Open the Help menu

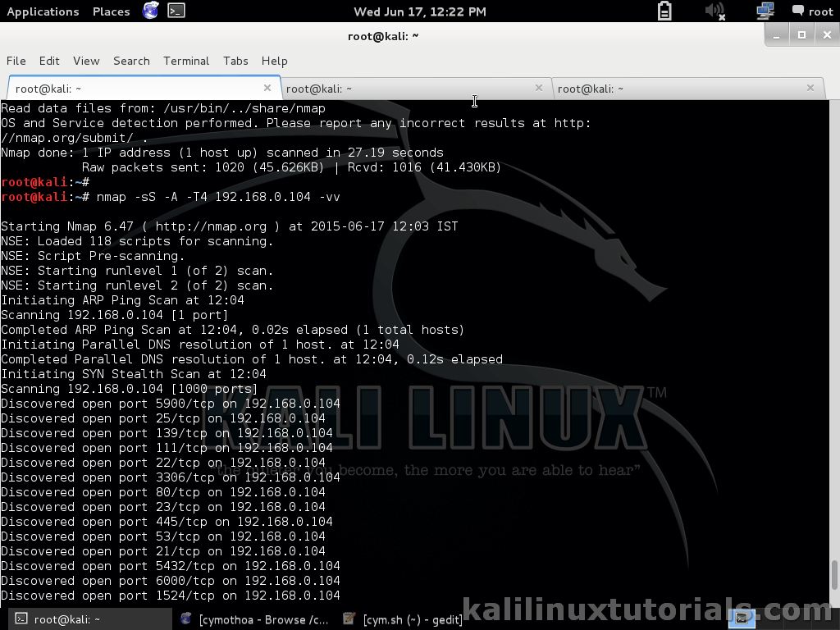click(274, 61)
